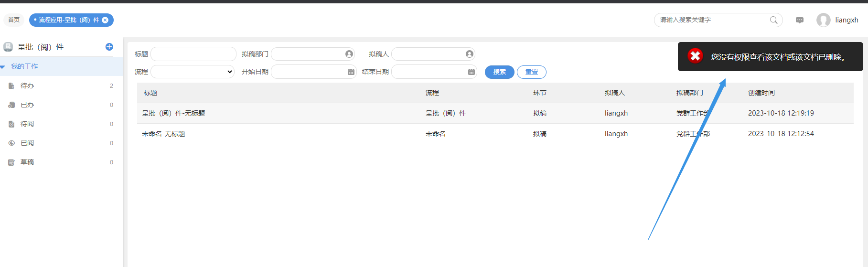This screenshot has height=267, width=868.
Task: Click the liangxh username
Action: coord(847,20)
